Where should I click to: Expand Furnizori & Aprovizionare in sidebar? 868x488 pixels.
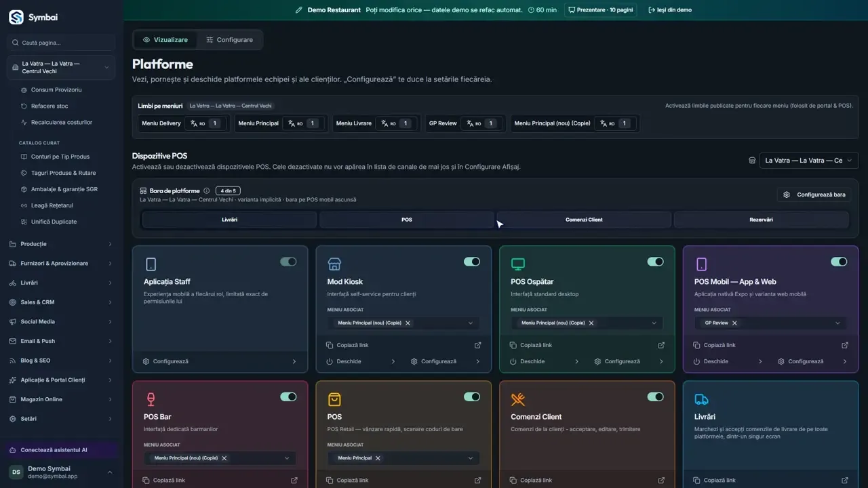pyautogui.click(x=61, y=263)
